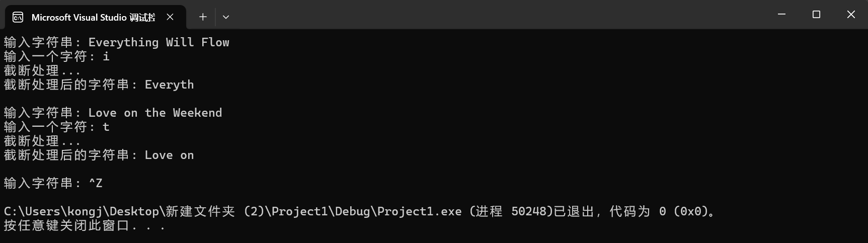Click the Project1.exe path text
Image resolution: width=868 pixels, height=243 pixels.
tap(233, 211)
